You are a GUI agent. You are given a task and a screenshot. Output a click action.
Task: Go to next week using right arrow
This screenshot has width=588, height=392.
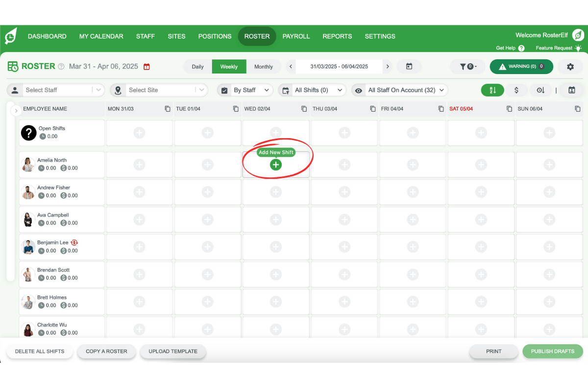click(x=388, y=67)
